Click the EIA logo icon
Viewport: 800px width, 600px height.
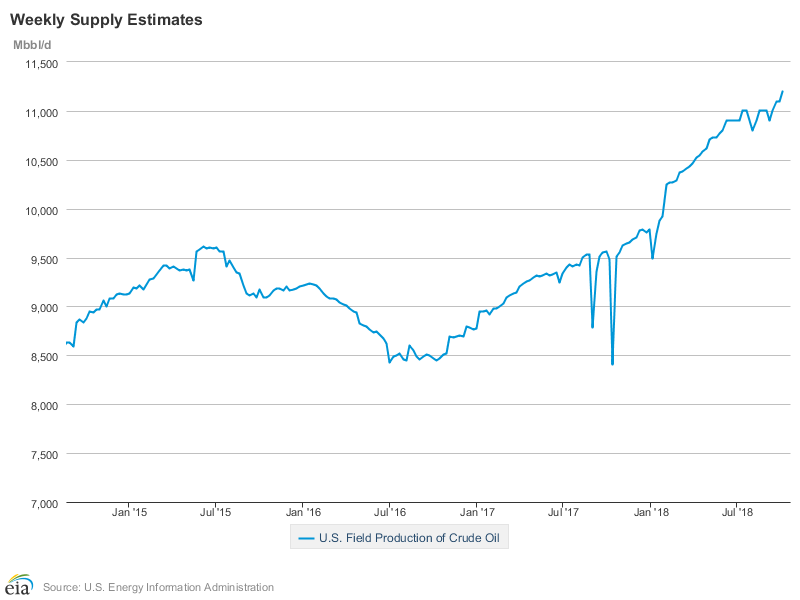19,584
